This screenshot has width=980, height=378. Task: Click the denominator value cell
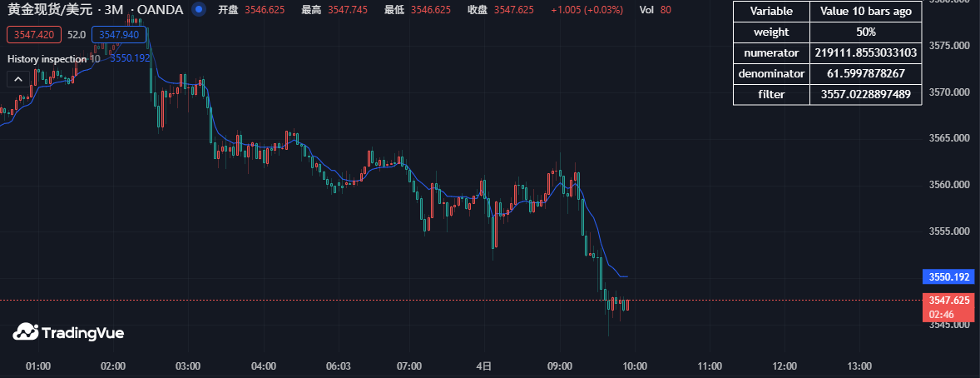865,74
